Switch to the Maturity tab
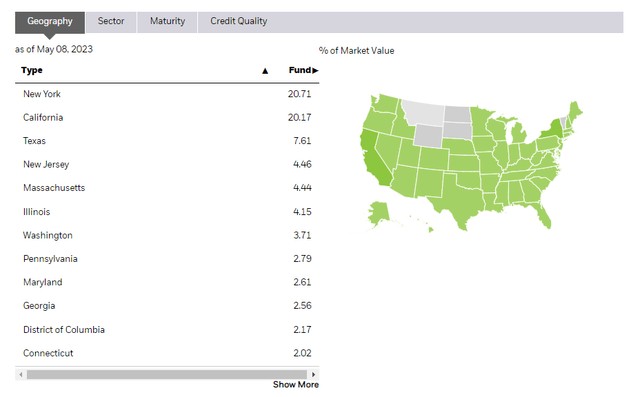The height and width of the screenshot is (397, 640). (x=167, y=21)
